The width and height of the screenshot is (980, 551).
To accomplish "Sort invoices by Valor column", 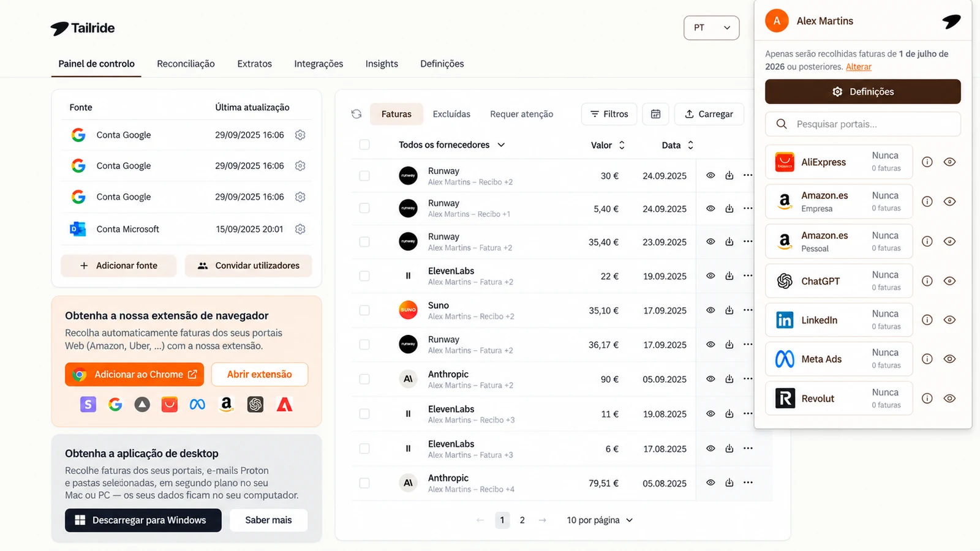I will click(x=608, y=145).
